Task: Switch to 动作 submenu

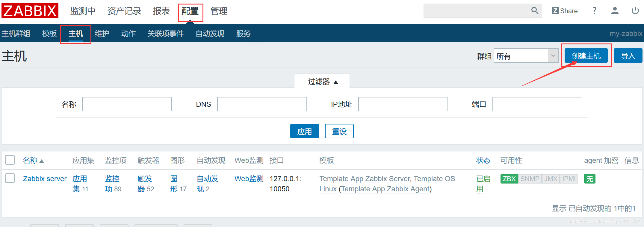Action: 129,34
